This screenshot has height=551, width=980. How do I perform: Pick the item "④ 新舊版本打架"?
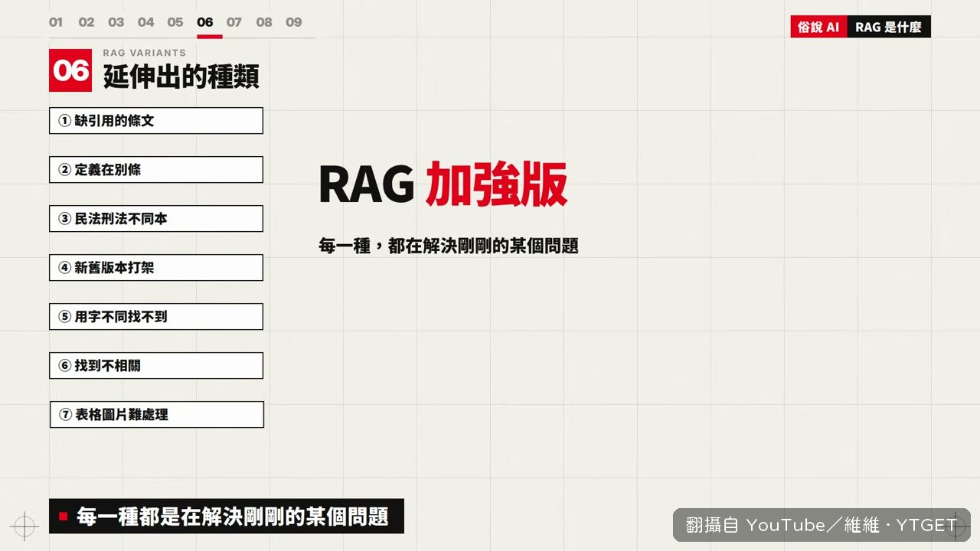[x=156, y=268]
